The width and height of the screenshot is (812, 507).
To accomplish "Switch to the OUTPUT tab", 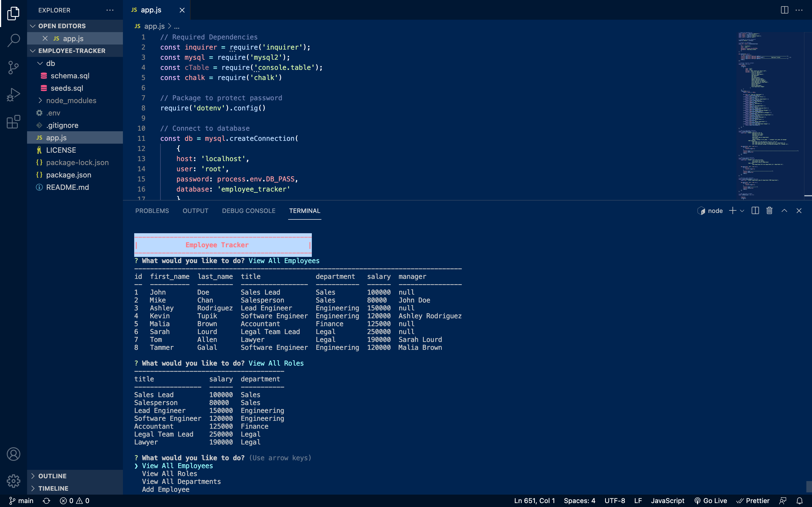I will coord(195,211).
